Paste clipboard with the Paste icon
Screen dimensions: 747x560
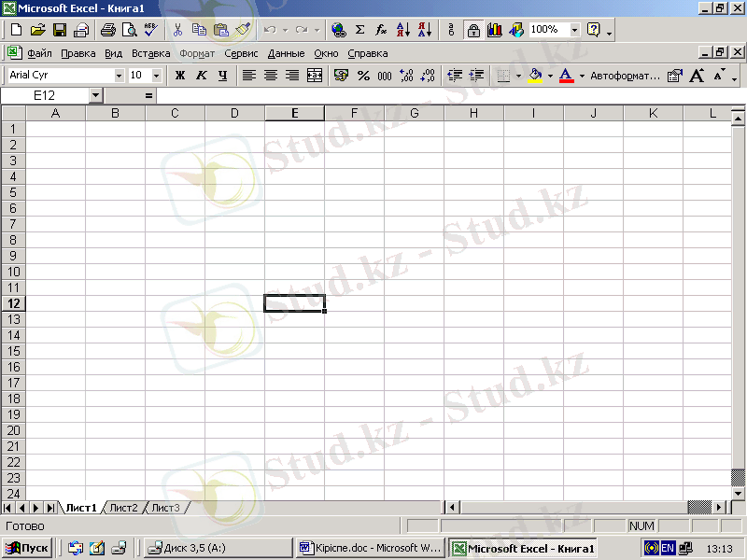coord(221,30)
